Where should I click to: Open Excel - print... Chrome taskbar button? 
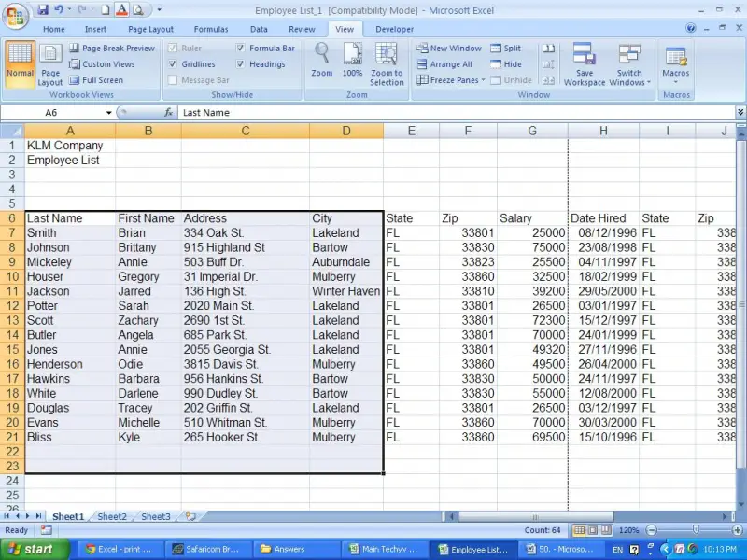pos(120,549)
